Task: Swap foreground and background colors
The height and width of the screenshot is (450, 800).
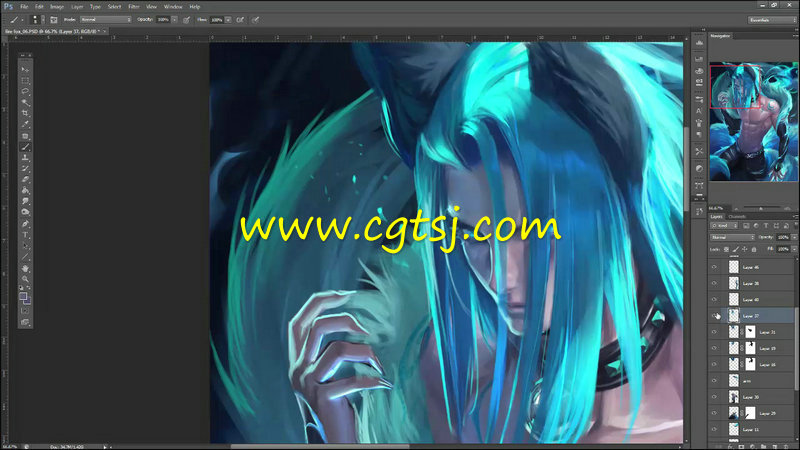Action: [x=29, y=289]
